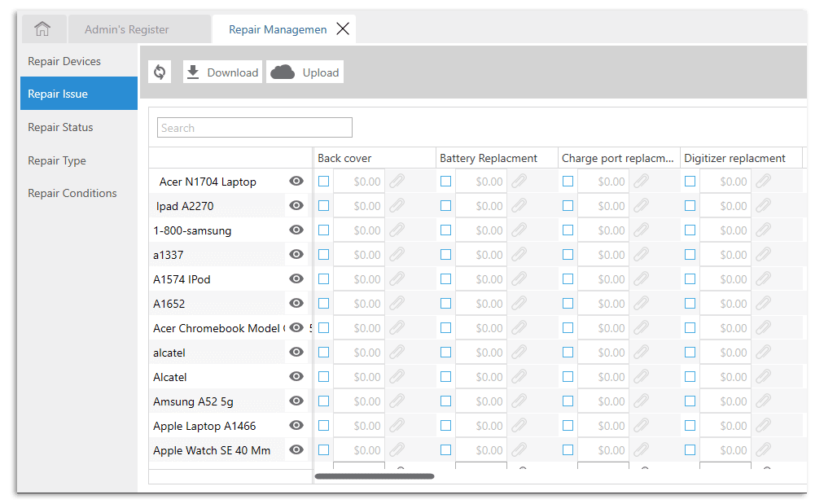Image resolution: width=824 pixels, height=504 pixels.
Task: Click the home icon tab
Action: [42, 29]
